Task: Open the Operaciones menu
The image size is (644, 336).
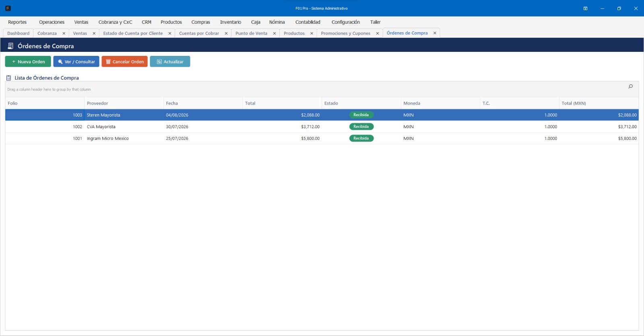Action: (x=52, y=22)
